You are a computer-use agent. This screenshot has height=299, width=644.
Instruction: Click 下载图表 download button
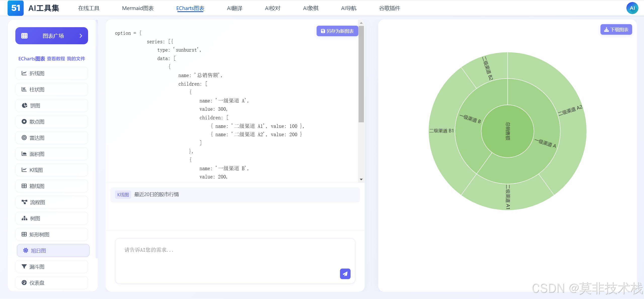point(616,30)
